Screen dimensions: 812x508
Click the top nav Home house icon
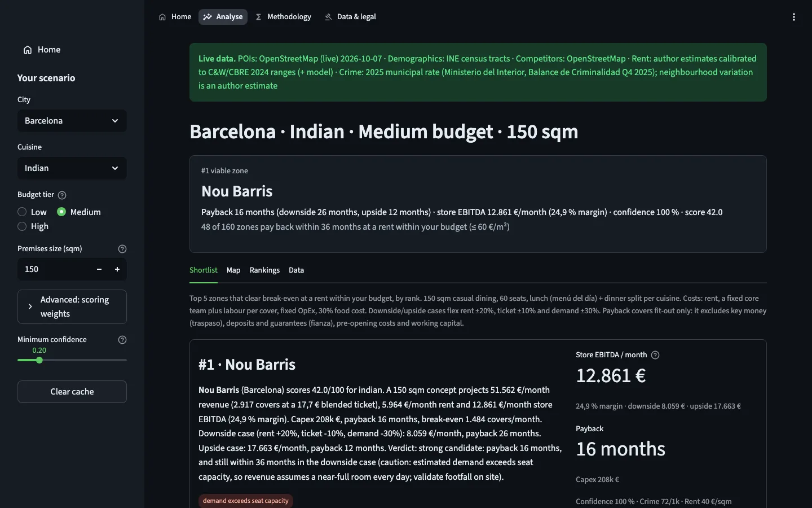click(x=162, y=17)
